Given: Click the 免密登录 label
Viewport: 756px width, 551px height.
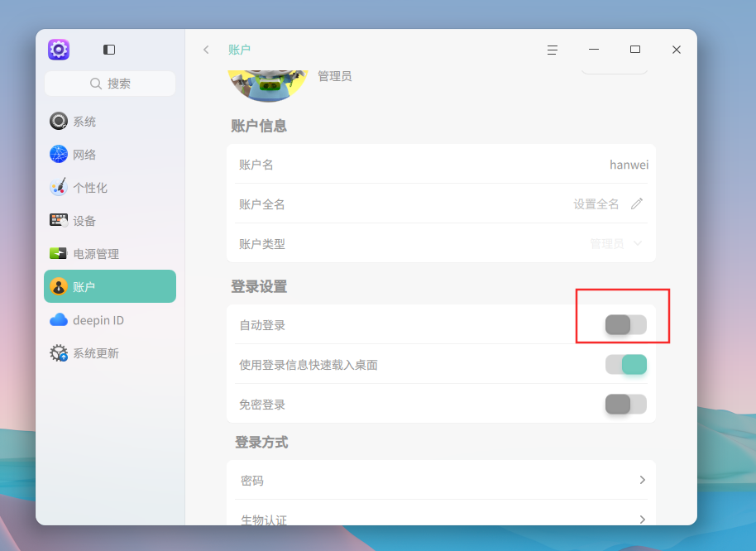Looking at the screenshot, I should pyautogui.click(x=262, y=404).
